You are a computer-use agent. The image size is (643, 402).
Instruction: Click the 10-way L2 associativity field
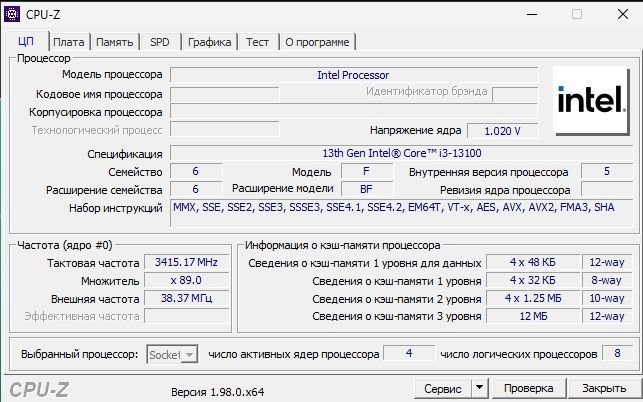click(607, 298)
